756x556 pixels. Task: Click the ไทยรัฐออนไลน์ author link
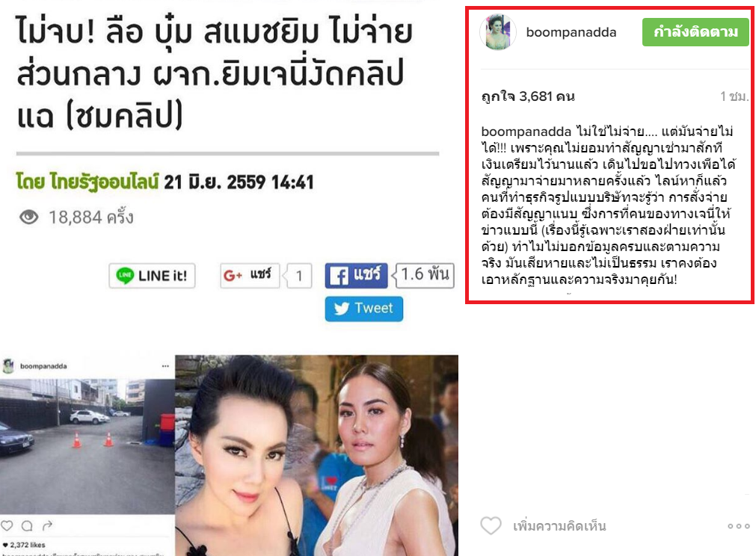click(87, 182)
